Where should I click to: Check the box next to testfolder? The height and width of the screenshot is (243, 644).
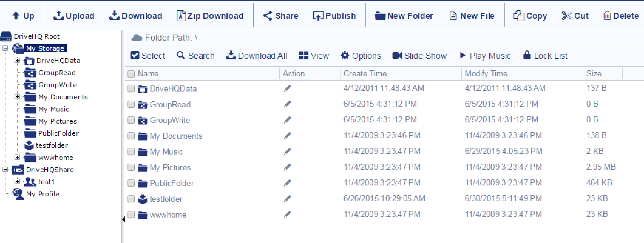point(131,199)
